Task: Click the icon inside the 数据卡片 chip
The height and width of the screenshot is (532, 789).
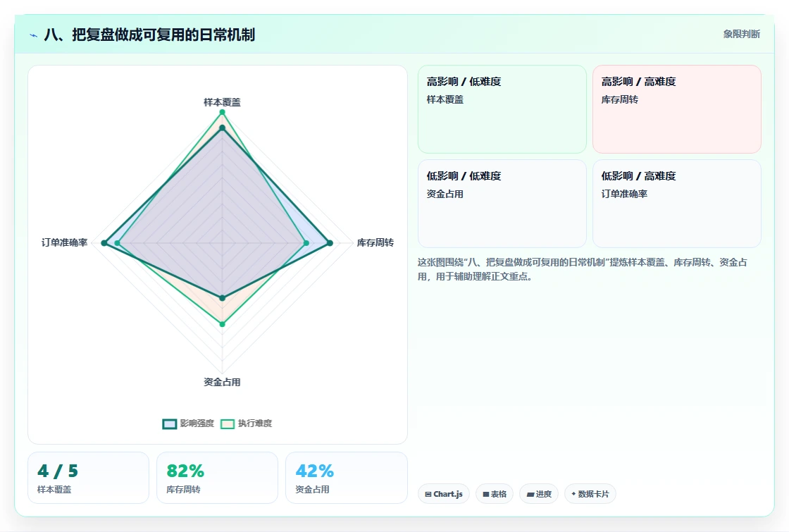Action: [573, 494]
